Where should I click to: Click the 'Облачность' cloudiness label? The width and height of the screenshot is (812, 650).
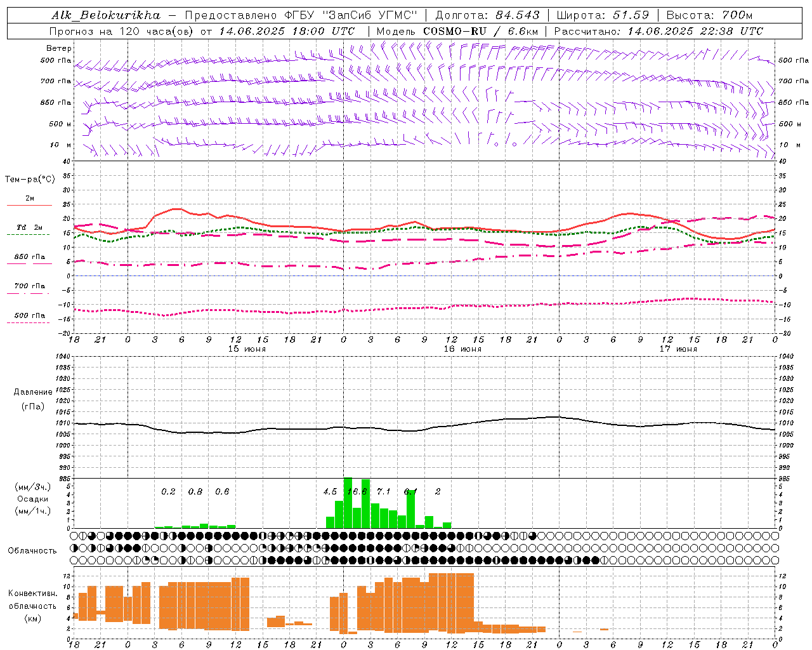click(32, 550)
